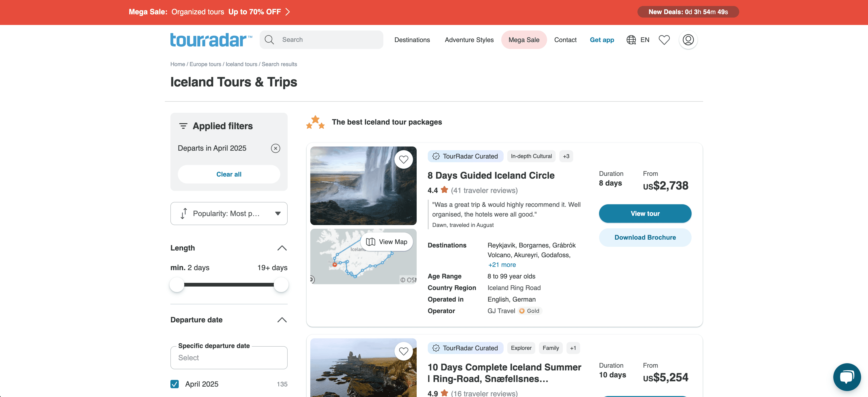Image resolution: width=868 pixels, height=397 pixels.
Task: Collapse the Departure date section
Action: coord(282,320)
